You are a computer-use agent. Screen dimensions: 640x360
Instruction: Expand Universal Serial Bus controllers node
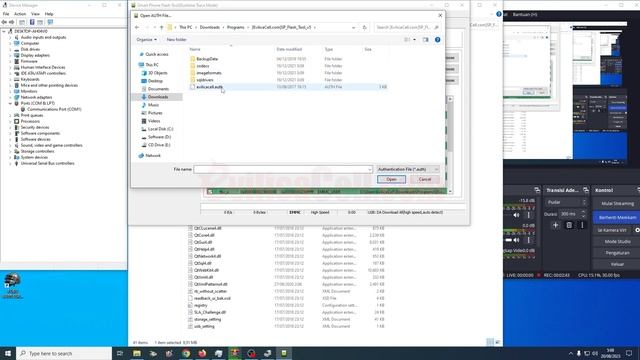click(10, 163)
